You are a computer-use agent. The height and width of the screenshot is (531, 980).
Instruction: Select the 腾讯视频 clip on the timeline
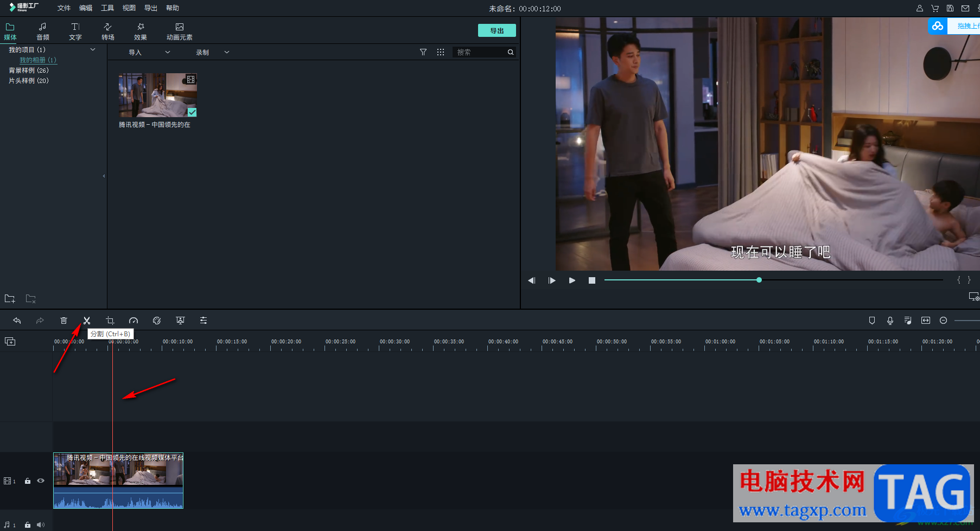tap(118, 481)
